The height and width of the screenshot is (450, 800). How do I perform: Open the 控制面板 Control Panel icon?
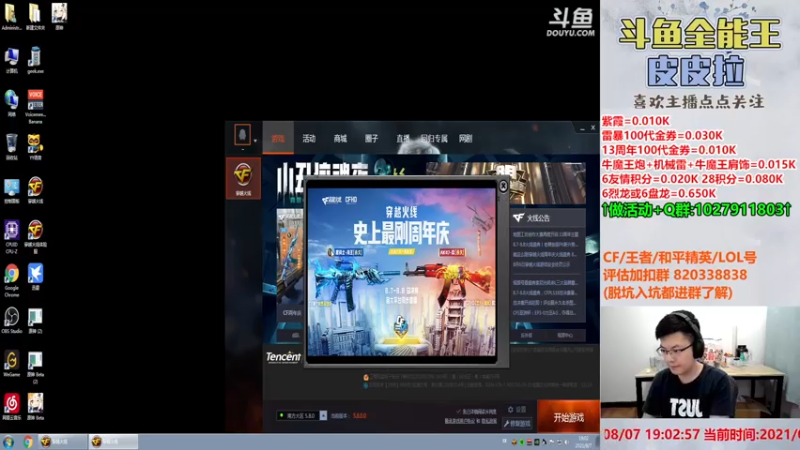(11, 191)
